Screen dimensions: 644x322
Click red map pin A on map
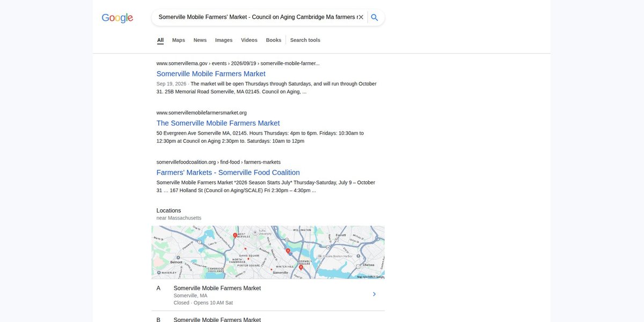pyautogui.click(x=288, y=251)
